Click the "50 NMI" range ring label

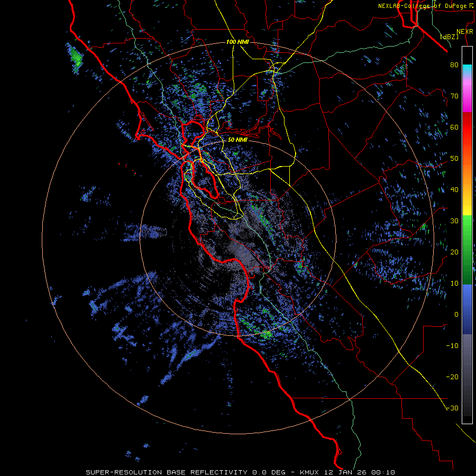point(237,140)
